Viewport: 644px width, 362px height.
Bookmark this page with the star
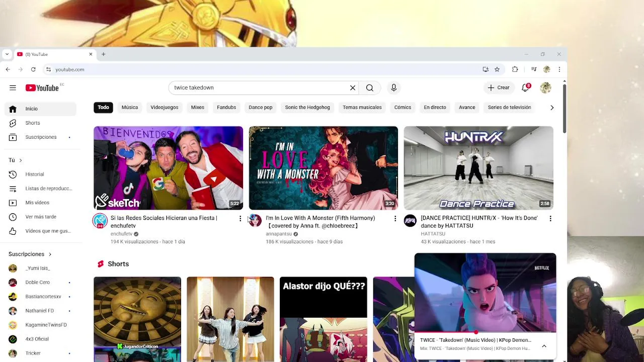tap(497, 69)
